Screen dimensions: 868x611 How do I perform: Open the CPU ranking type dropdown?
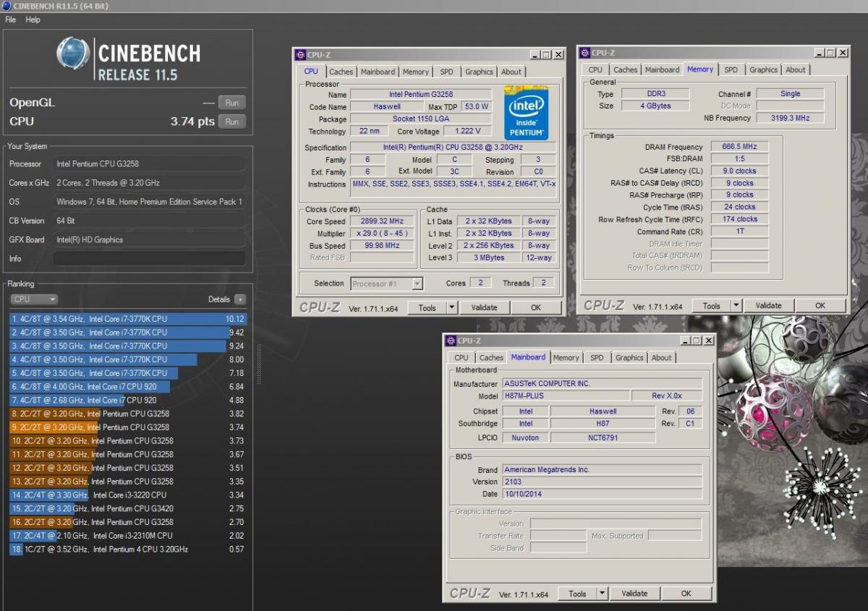(34, 299)
